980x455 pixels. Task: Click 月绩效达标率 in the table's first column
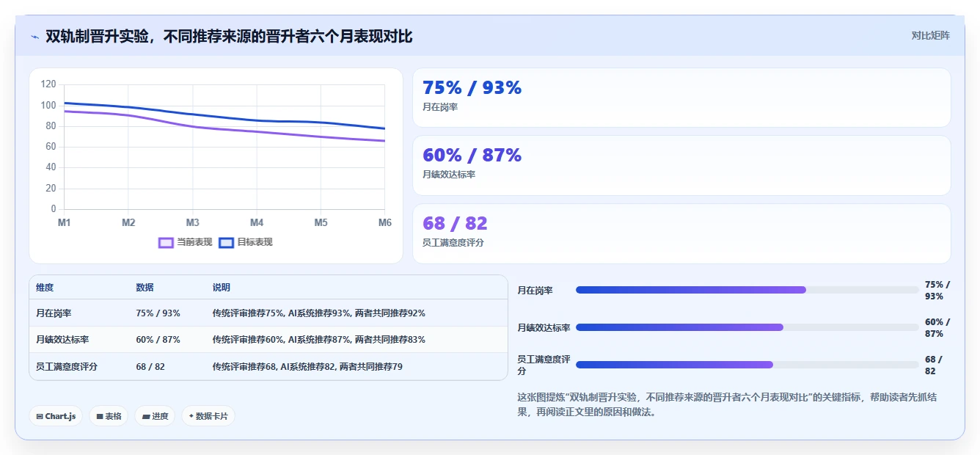click(62, 340)
